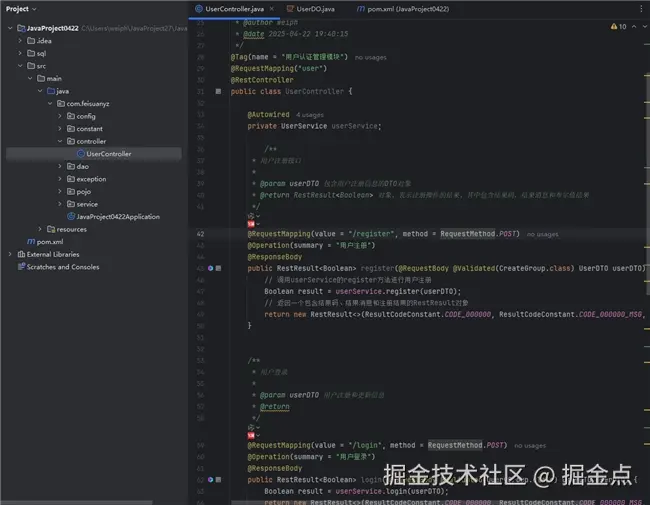
Task: Open pom.xml in project tree
Action: pyautogui.click(x=45, y=241)
